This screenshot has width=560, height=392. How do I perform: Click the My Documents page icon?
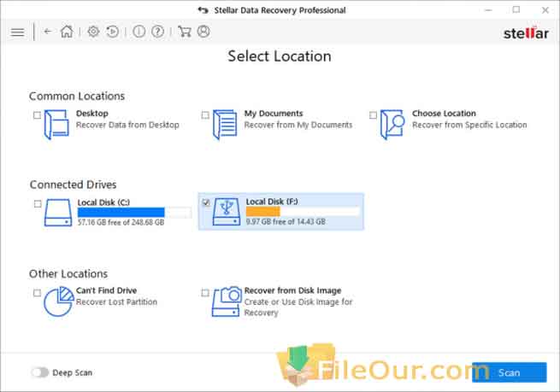tap(225, 124)
